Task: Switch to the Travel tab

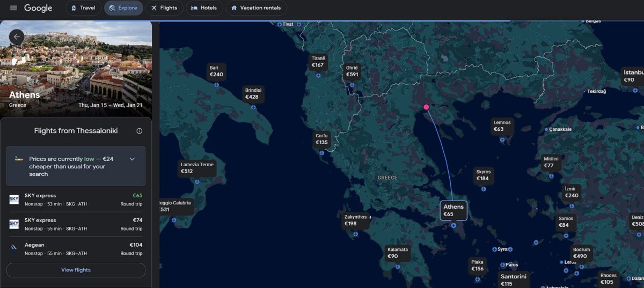Action: [x=83, y=8]
